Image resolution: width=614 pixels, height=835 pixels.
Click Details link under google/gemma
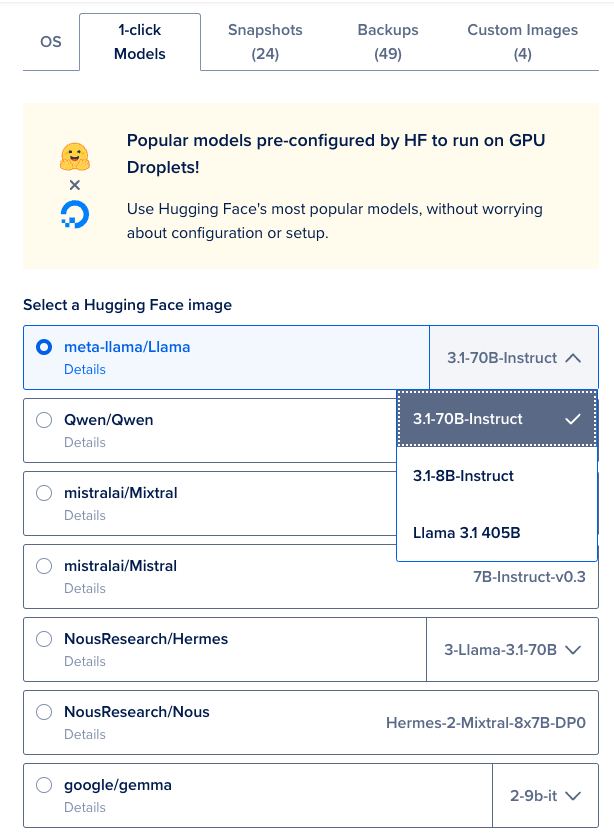[85, 807]
